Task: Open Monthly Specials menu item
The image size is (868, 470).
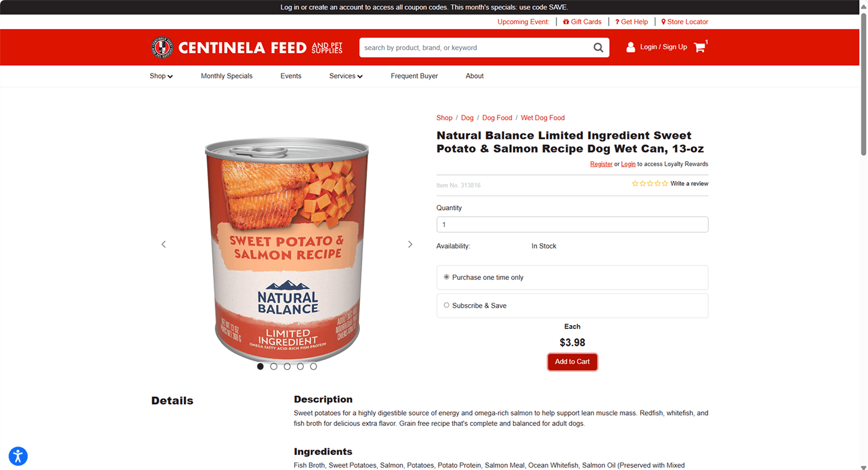Action: tap(227, 76)
